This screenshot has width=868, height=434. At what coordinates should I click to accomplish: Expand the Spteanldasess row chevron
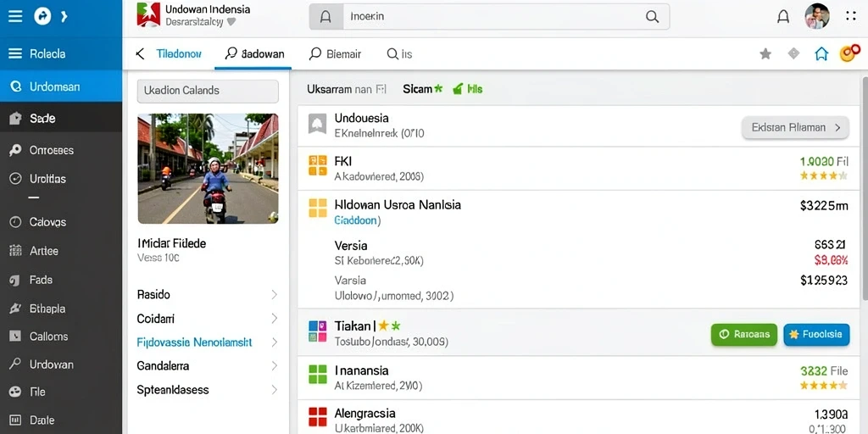274,390
